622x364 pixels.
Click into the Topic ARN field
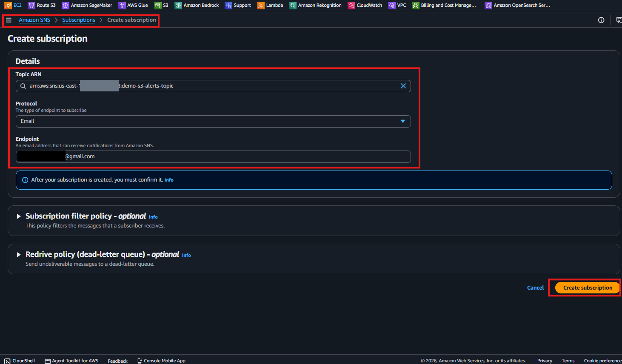coord(213,86)
